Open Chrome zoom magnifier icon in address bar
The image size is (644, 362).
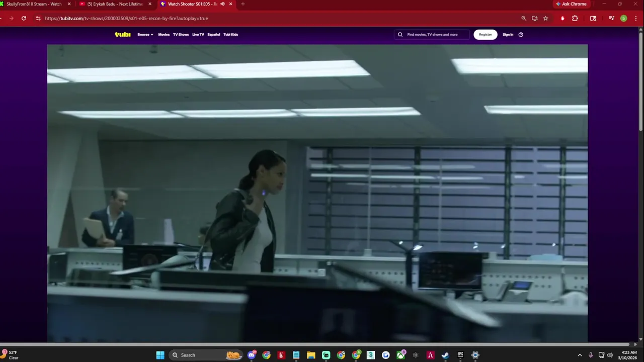click(524, 18)
